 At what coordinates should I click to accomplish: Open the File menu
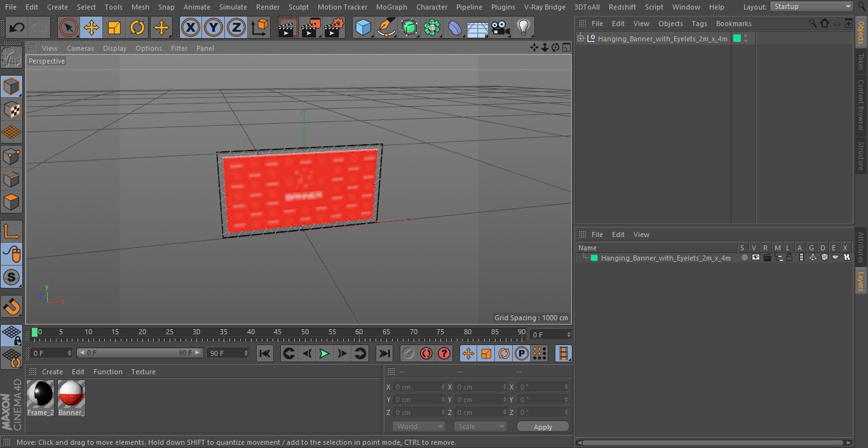10,6
